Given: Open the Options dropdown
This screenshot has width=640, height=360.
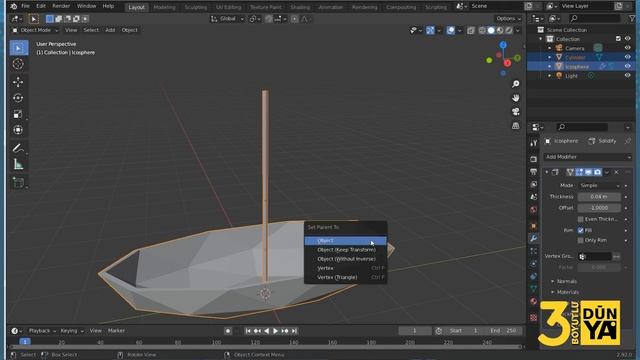Looking at the screenshot, I should 508,19.
